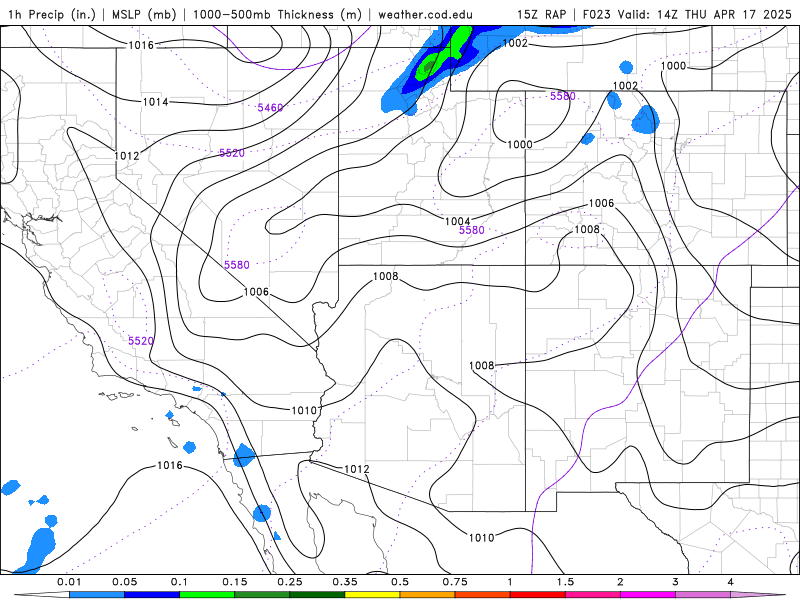Select the yellow 0.35–0.5 legend swatch
The width and height of the screenshot is (800, 600).
[372, 595]
